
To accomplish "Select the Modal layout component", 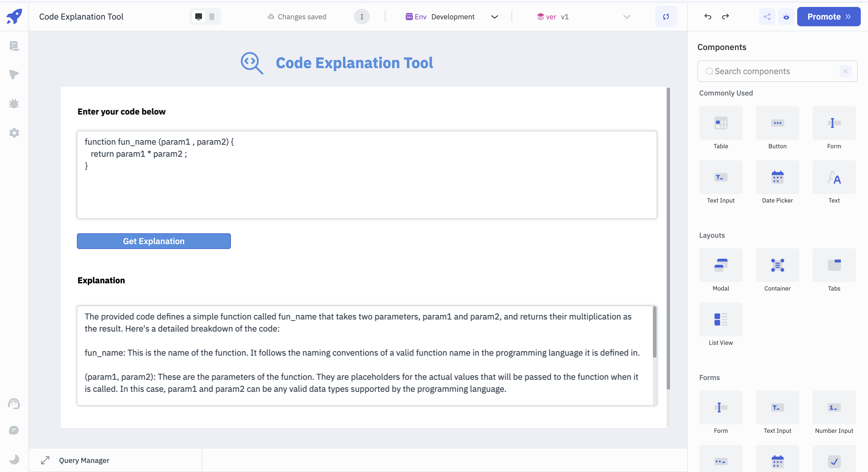I will click(x=720, y=266).
